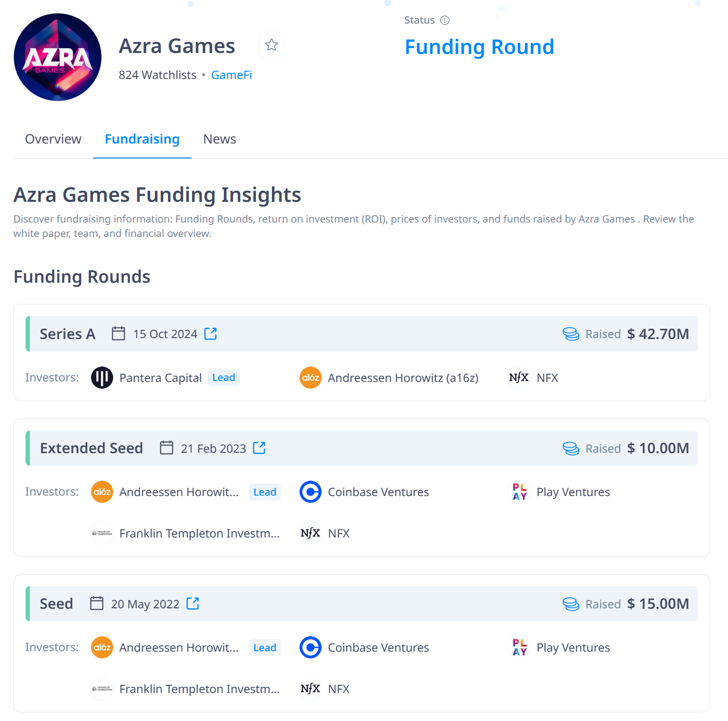Click the Play Ventures logo in Seed round

coord(519,647)
